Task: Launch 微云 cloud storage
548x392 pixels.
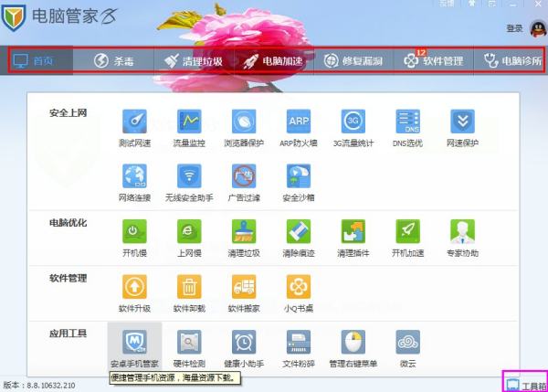Action: coord(408,349)
